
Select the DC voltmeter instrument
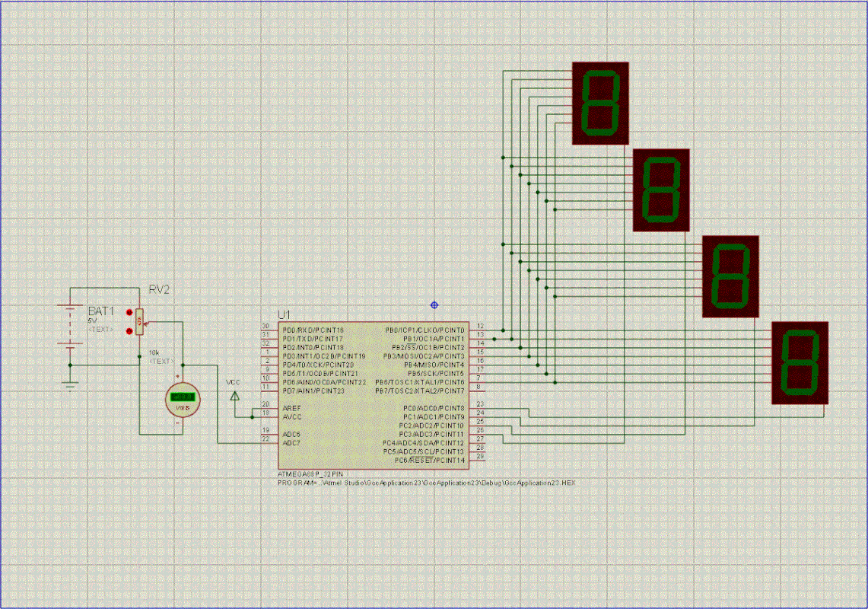point(182,400)
